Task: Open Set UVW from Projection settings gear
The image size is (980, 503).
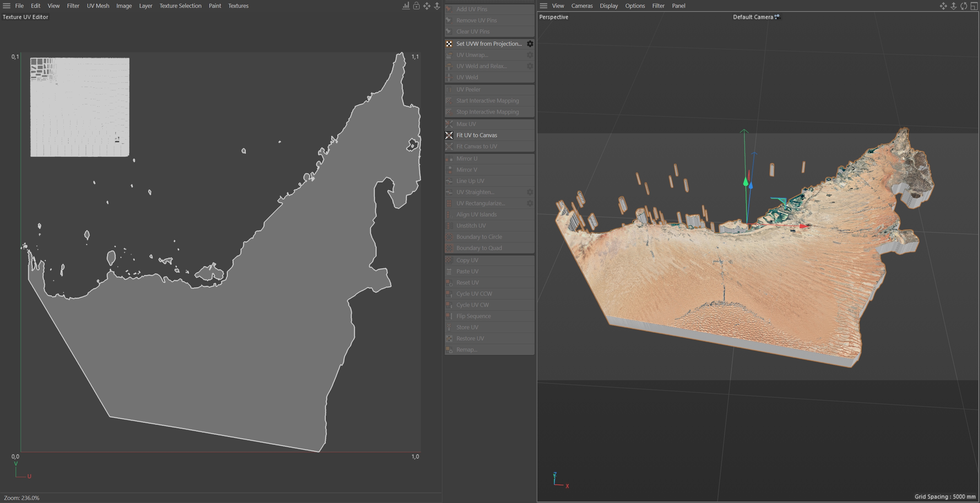Action: point(529,44)
